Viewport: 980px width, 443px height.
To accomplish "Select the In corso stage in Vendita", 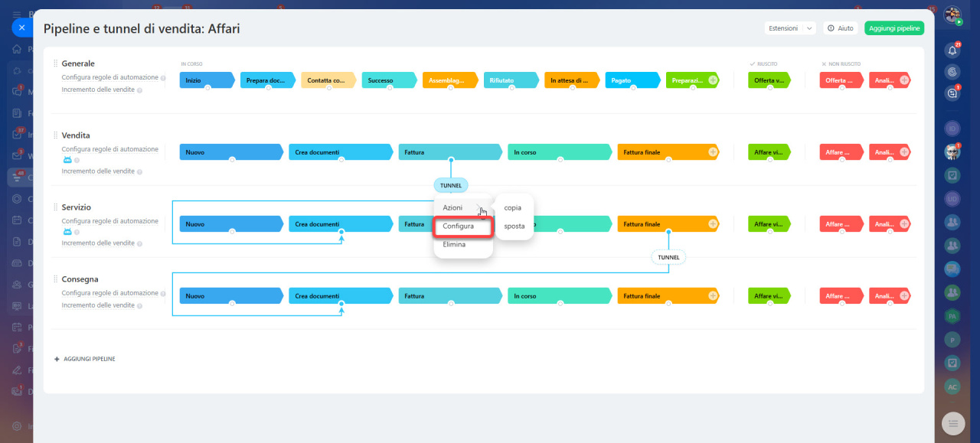I will click(x=560, y=152).
